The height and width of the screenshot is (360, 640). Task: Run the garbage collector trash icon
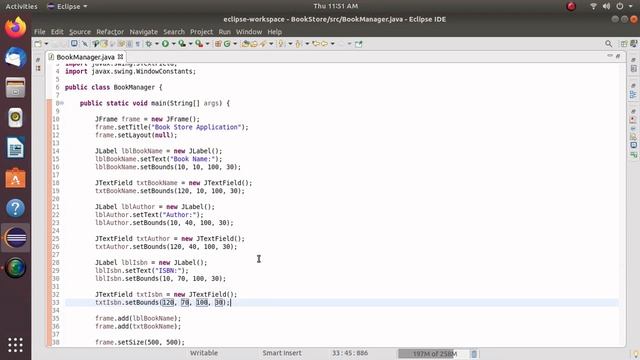(474, 354)
